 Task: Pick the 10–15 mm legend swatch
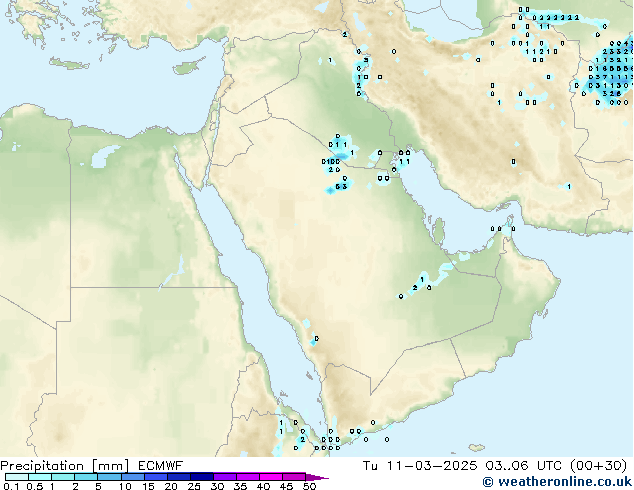(x=132, y=477)
